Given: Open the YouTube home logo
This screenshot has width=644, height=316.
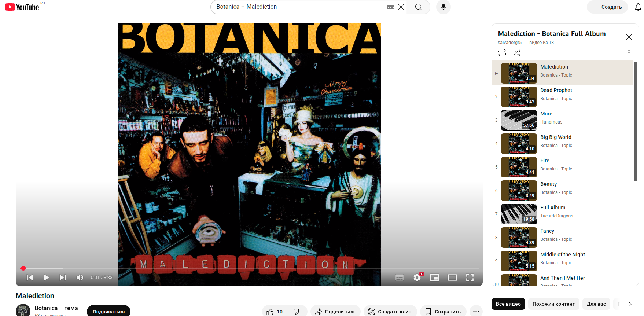Looking at the screenshot, I should pos(22,7).
